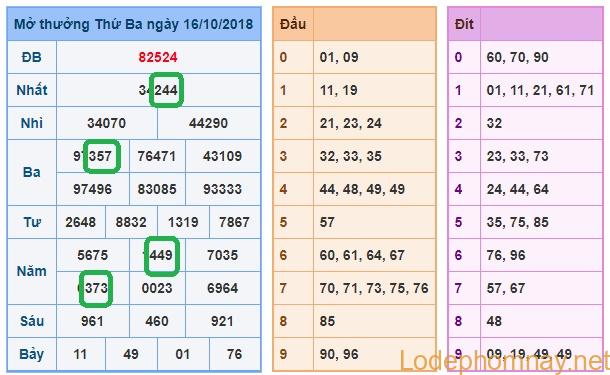Click Đầu row values 01, 09
Screen dimensions: 610x375
[x=339, y=57]
